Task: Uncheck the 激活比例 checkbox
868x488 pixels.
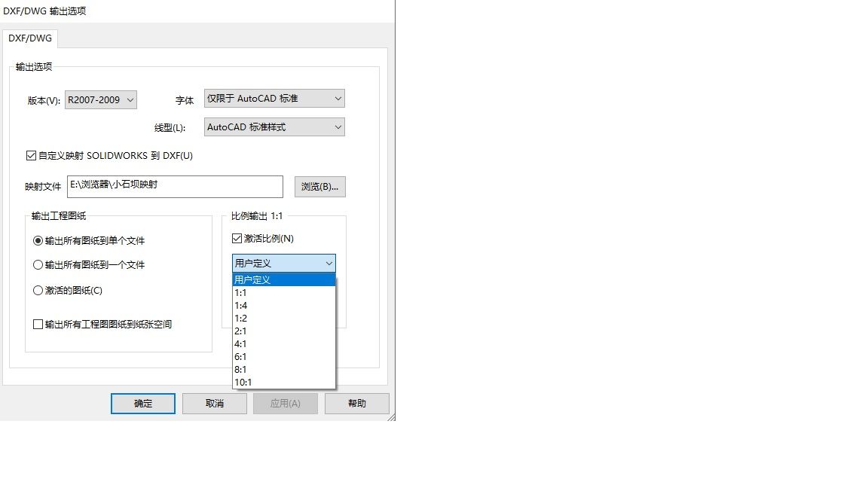Action: 238,239
